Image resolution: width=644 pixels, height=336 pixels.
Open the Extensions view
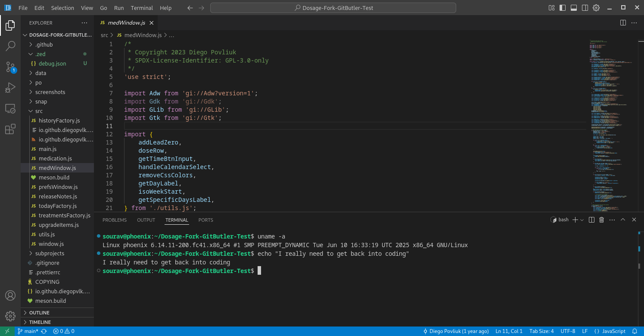[10, 129]
